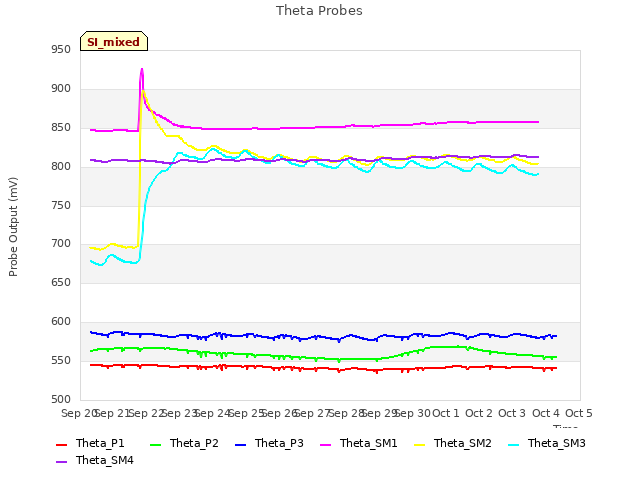Image resolution: width=640 pixels, height=480 pixels.
Task: Click the Oct 5 x-axis date label
Action: click(x=579, y=413)
